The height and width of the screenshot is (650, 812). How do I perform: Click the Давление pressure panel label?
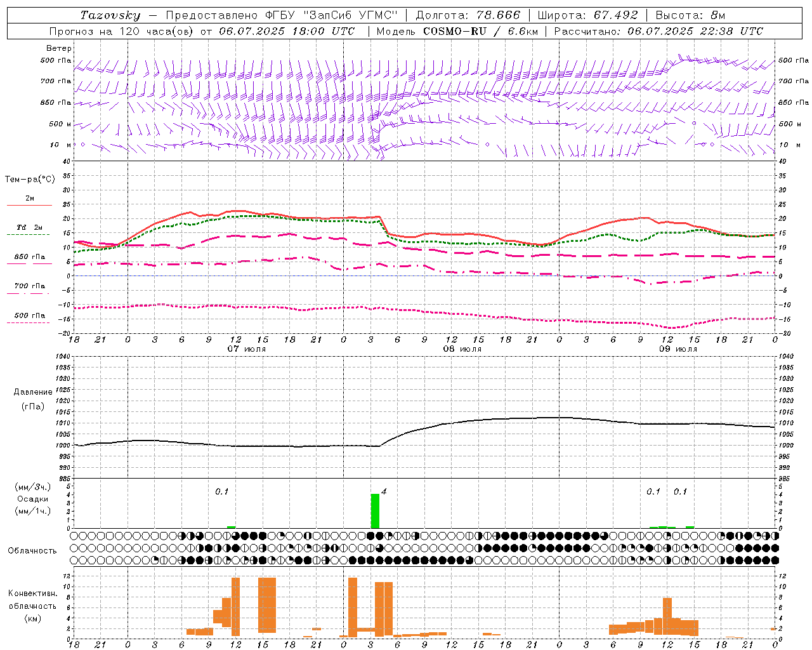33,392
